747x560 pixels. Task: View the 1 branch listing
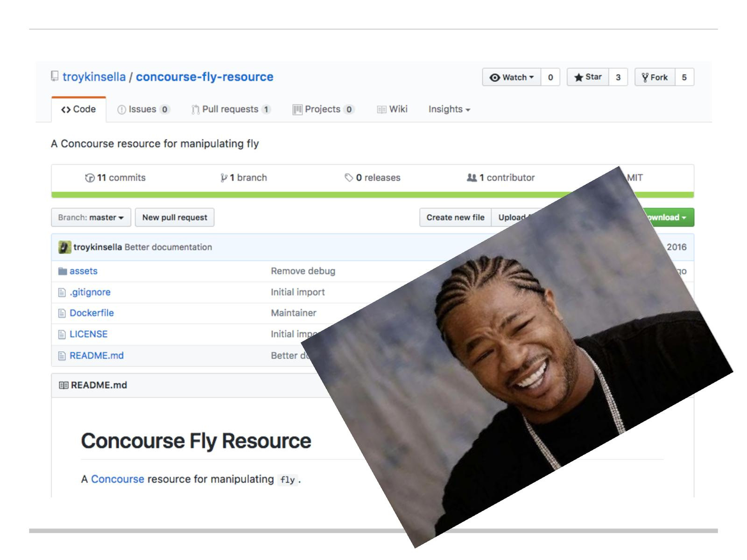pos(244,178)
